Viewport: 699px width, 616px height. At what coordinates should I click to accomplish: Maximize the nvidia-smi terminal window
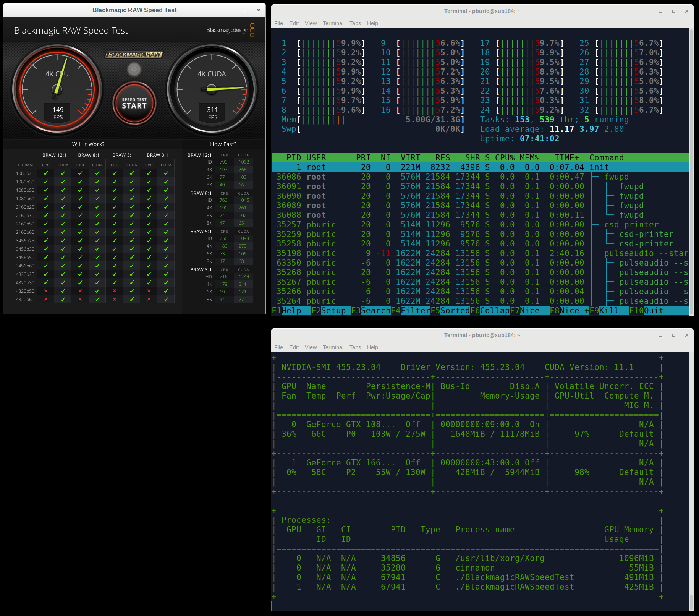674,335
